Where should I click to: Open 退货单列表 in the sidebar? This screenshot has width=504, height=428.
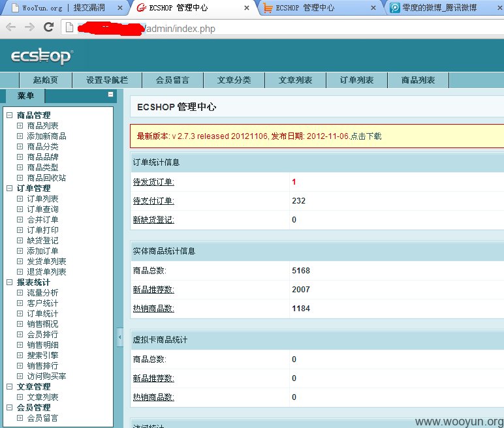(x=46, y=272)
